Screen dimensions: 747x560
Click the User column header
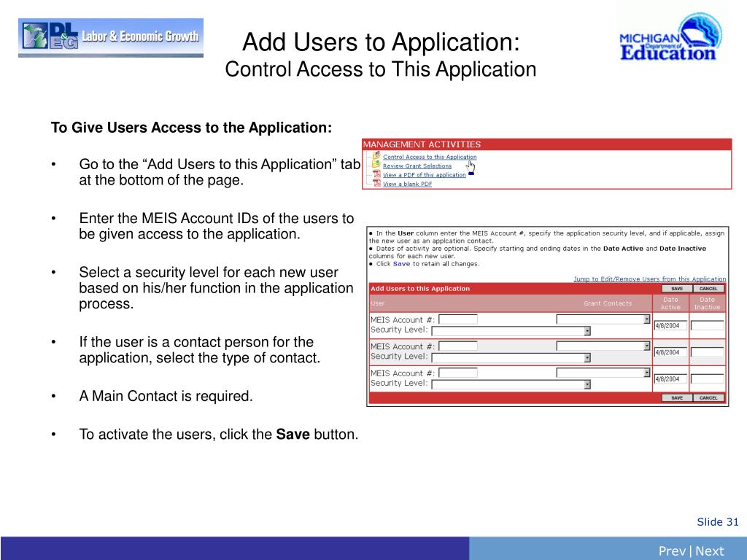tap(377, 303)
